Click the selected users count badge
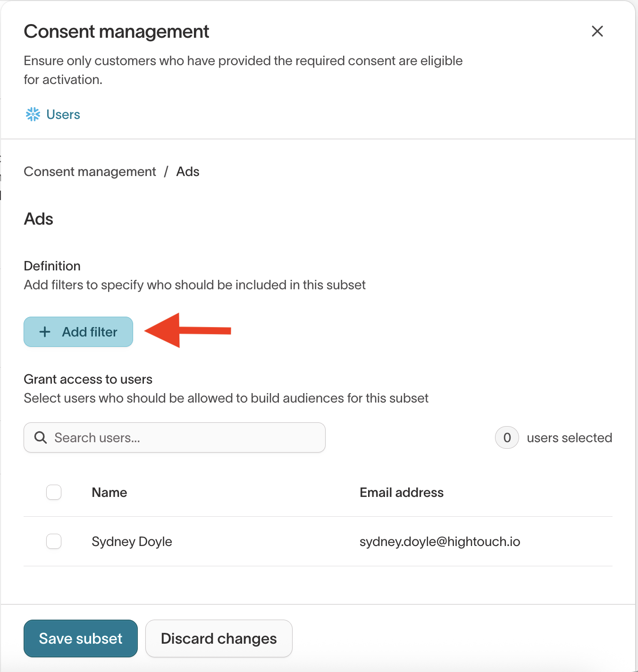 coord(507,437)
